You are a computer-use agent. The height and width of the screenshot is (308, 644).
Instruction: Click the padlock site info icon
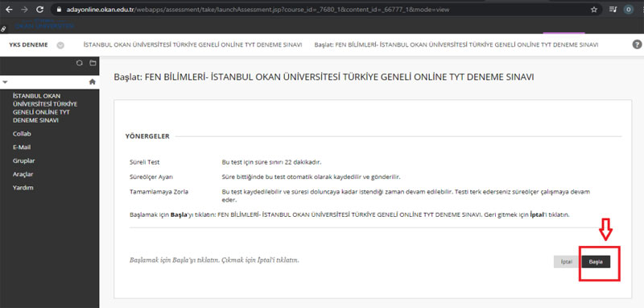(59, 9)
